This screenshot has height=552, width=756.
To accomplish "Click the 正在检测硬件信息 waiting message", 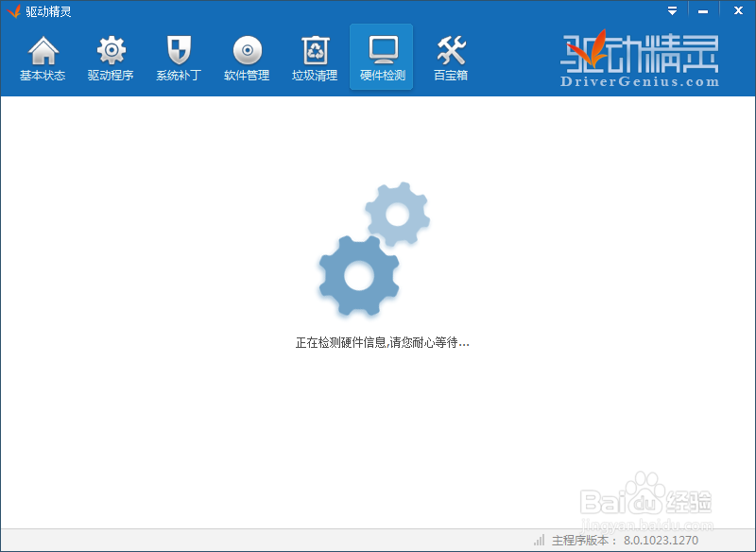I will click(383, 343).
